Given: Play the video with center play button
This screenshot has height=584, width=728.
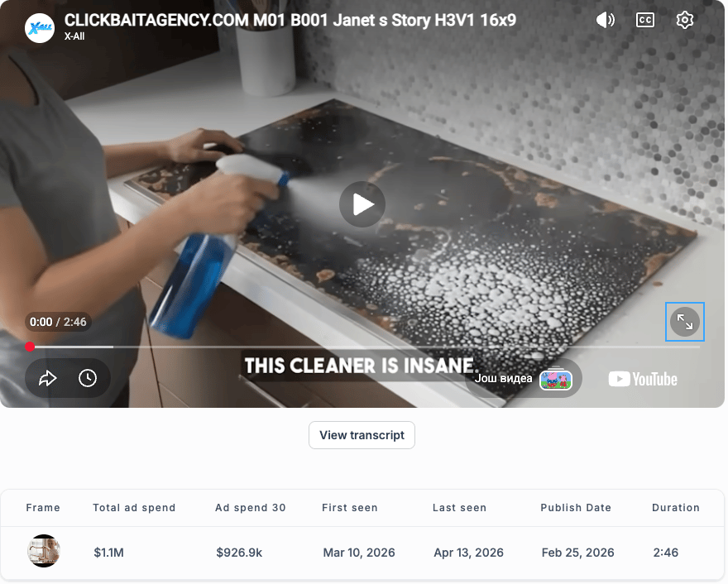Looking at the screenshot, I should 362,204.
